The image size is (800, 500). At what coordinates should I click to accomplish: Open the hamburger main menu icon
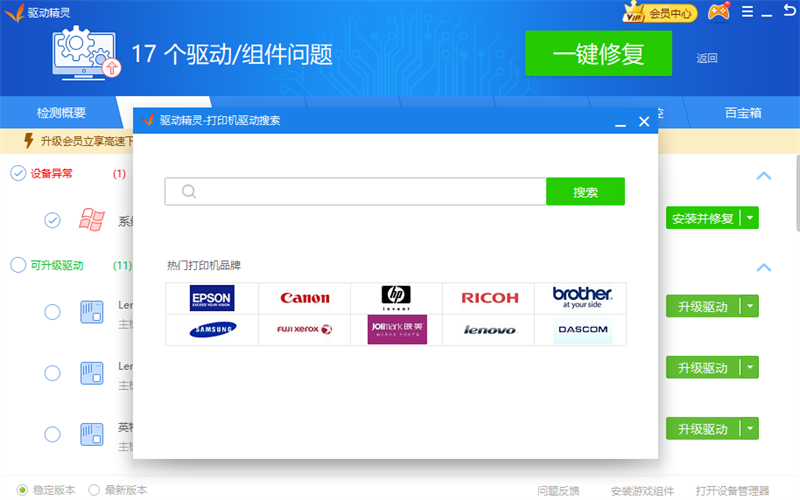coord(747,12)
